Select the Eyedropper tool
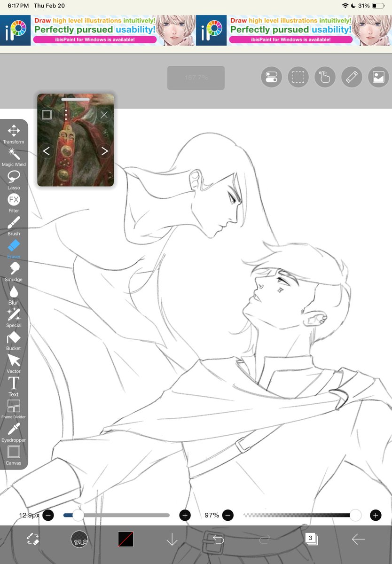Viewport: 392px width, 564px height. click(x=14, y=432)
